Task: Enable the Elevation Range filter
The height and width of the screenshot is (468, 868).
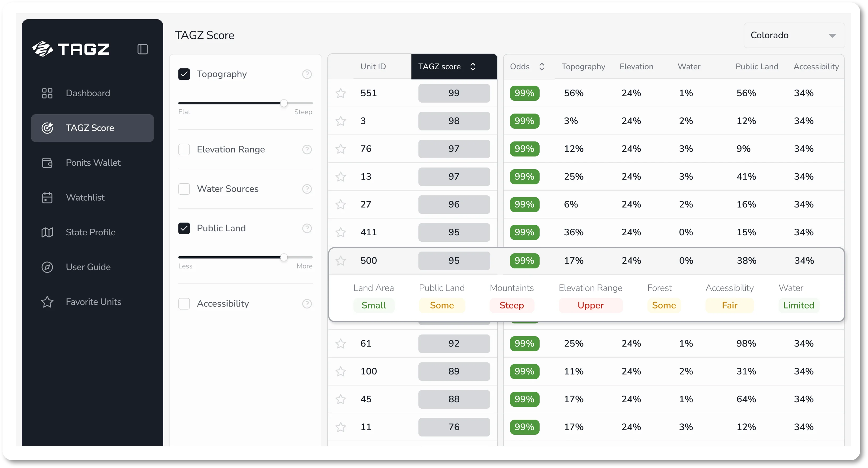Action: click(184, 149)
